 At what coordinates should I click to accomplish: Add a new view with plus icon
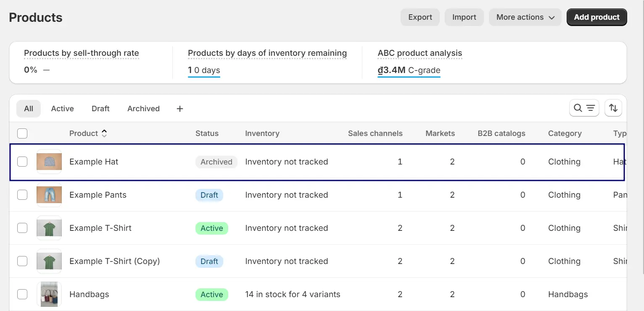coord(180,109)
